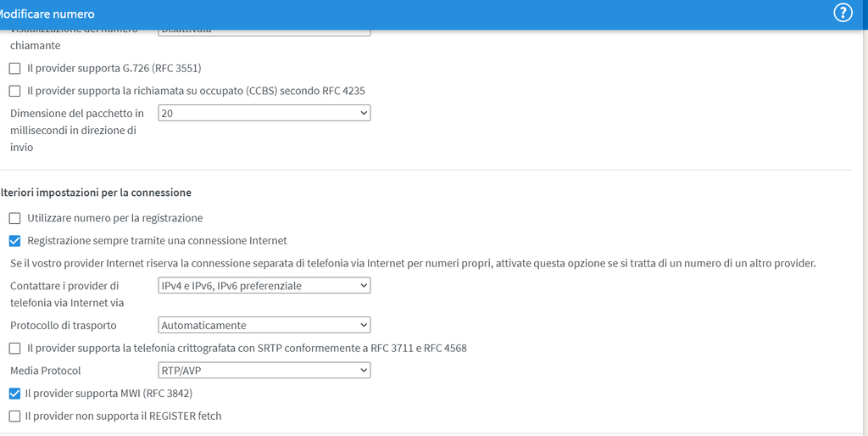Click the 'Media Protocol' field label
Image resolution: width=868 pixels, height=436 pixels.
tap(46, 371)
